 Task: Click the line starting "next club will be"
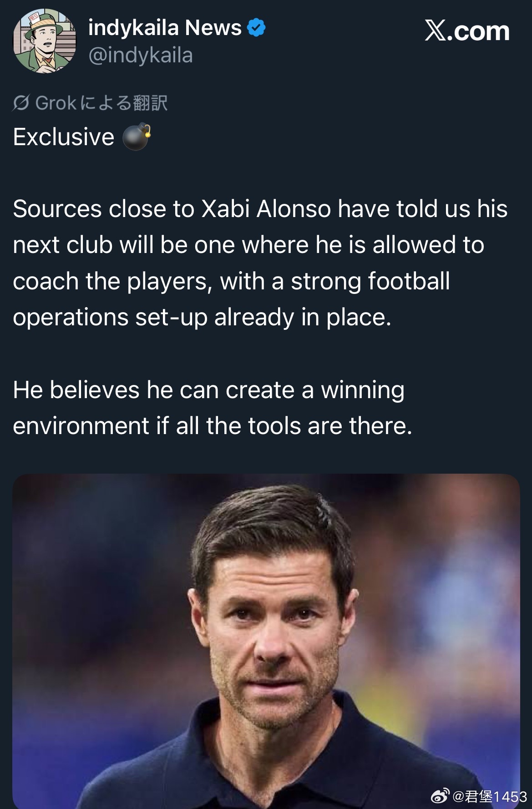(248, 245)
